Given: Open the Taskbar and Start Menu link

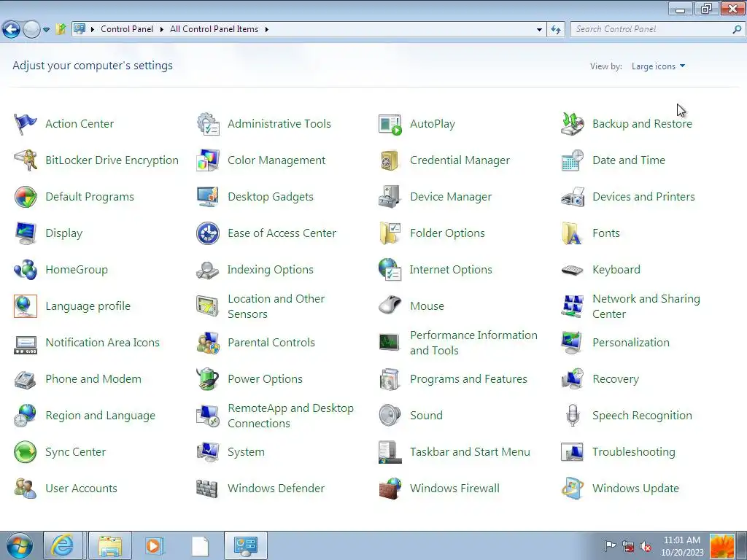Looking at the screenshot, I should click(x=470, y=452).
